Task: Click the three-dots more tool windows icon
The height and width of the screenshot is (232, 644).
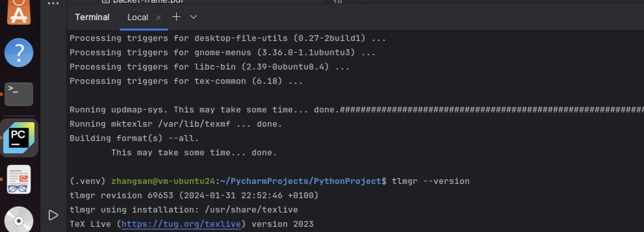Action: coord(53,4)
